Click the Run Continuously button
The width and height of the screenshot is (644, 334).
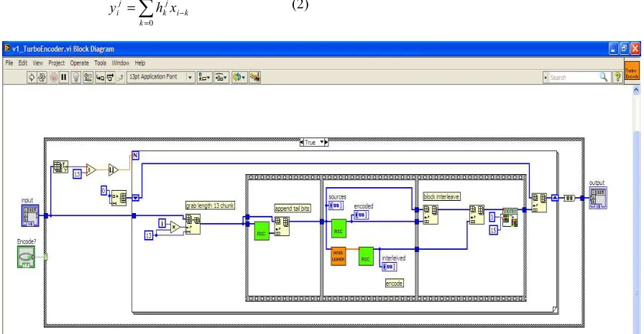(42, 77)
